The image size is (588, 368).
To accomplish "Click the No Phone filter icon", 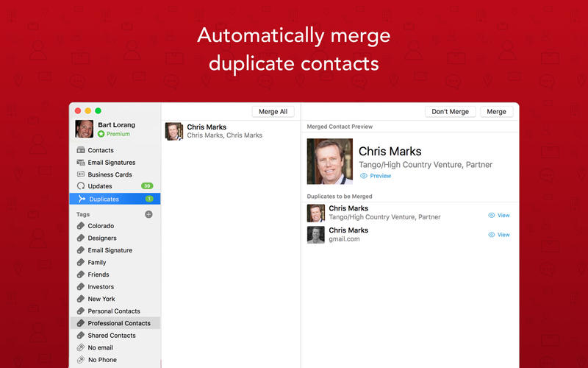I will pyautogui.click(x=81, y=360).
